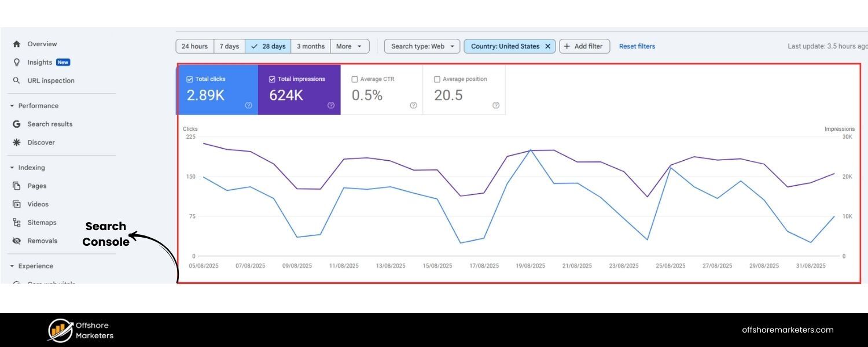Enable the Average position metric

[x=437, y=79]
